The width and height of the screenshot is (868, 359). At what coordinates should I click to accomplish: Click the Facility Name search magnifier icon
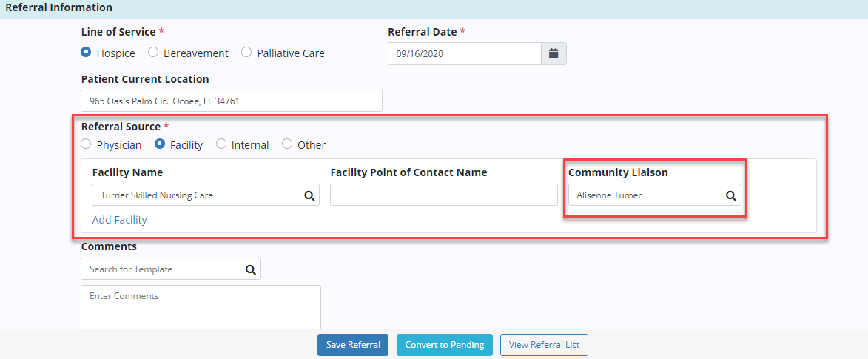point(309,195)
